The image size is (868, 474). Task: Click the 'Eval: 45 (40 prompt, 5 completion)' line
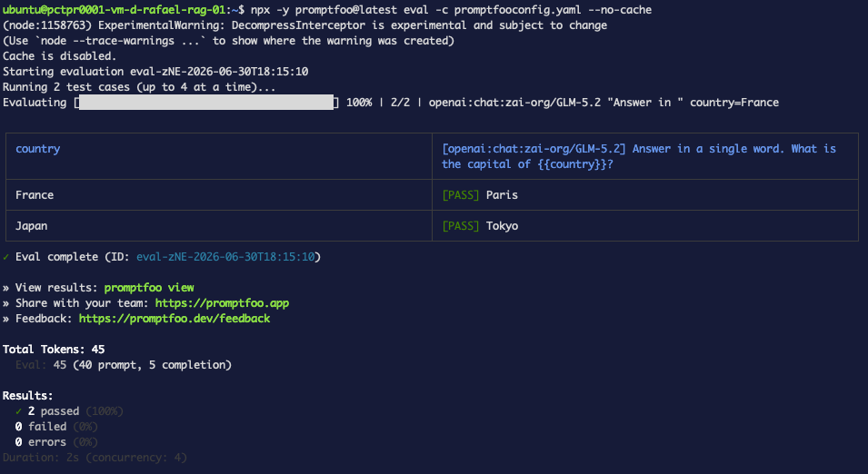124,364
